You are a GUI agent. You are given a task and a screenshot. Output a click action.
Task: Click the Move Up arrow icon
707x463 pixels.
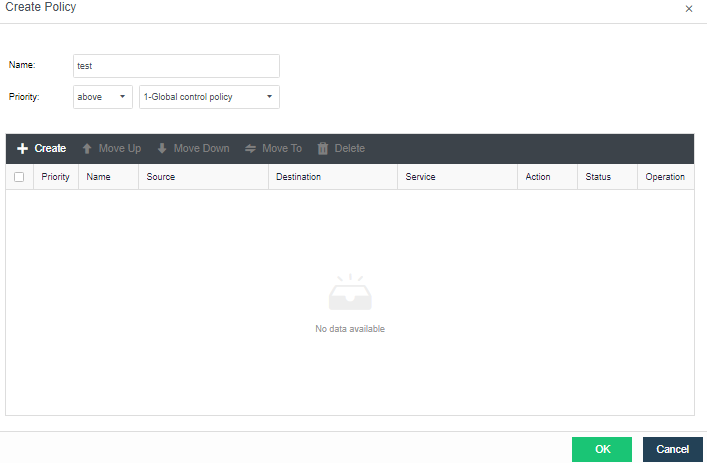click(87, 149)
